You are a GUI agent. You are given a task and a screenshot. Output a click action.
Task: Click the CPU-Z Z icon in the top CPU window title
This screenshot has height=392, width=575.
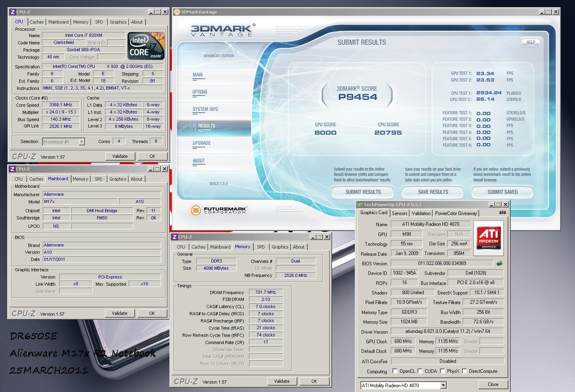point(12,12)
